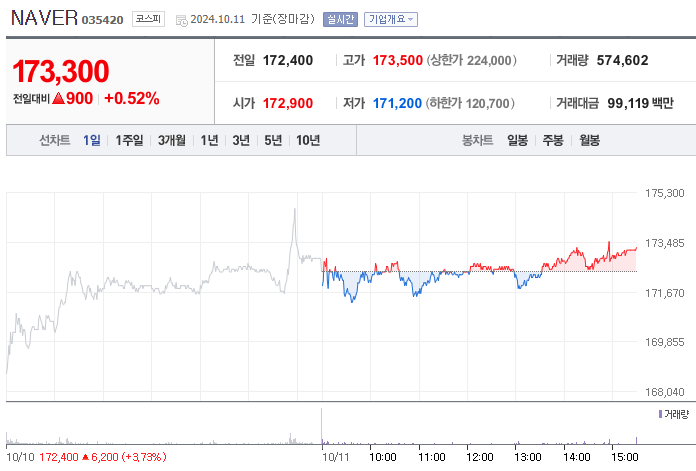Click the 상한가 224,000 text

[471, 60]
